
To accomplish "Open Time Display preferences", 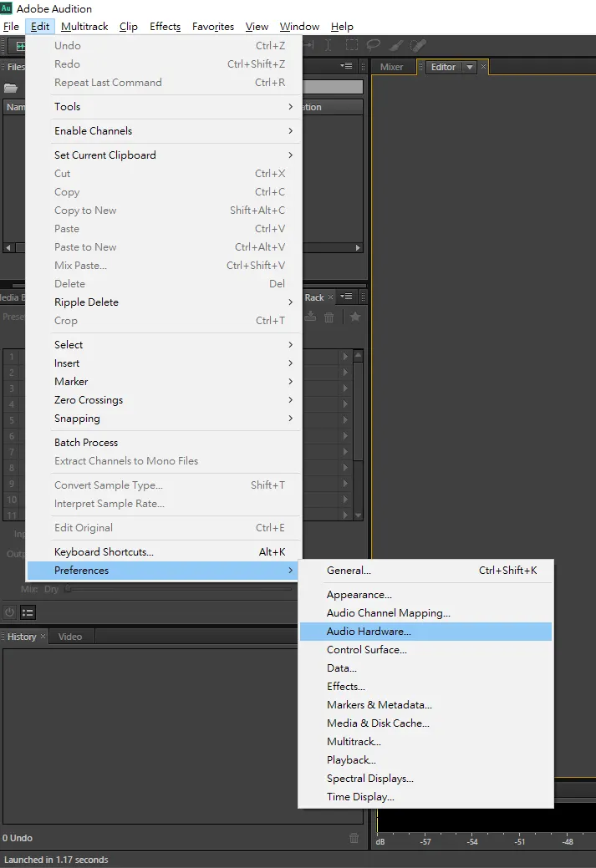I will tap(425, 797).
